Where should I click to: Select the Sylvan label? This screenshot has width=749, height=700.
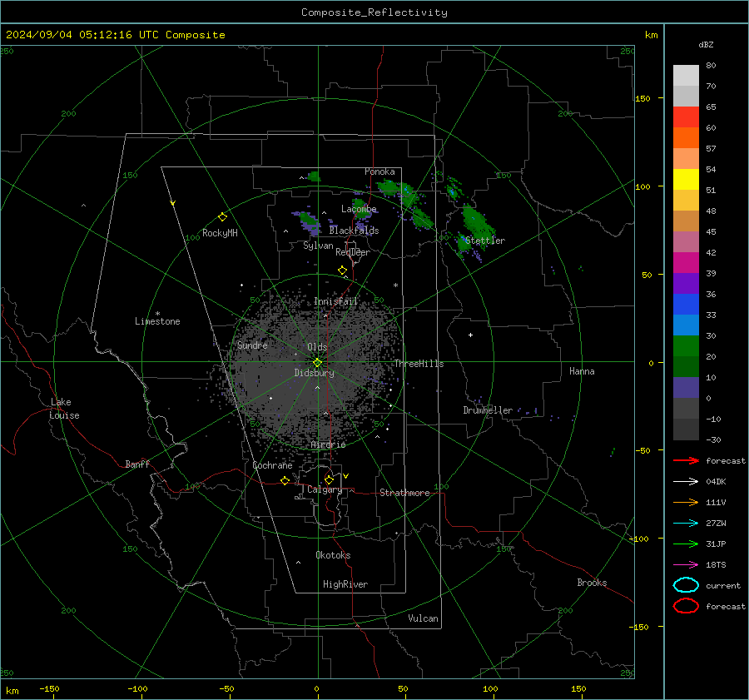pyautogui.click(x=318, y=246)
